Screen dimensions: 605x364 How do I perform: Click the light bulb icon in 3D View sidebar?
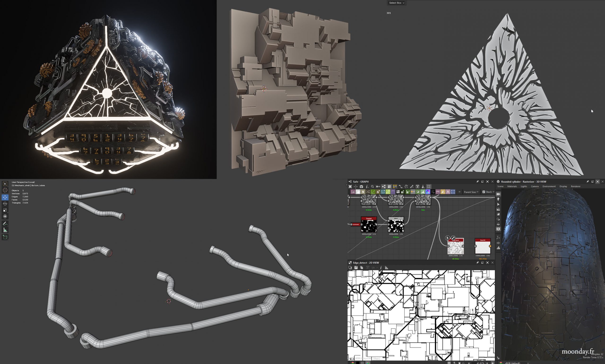(498, 199)
